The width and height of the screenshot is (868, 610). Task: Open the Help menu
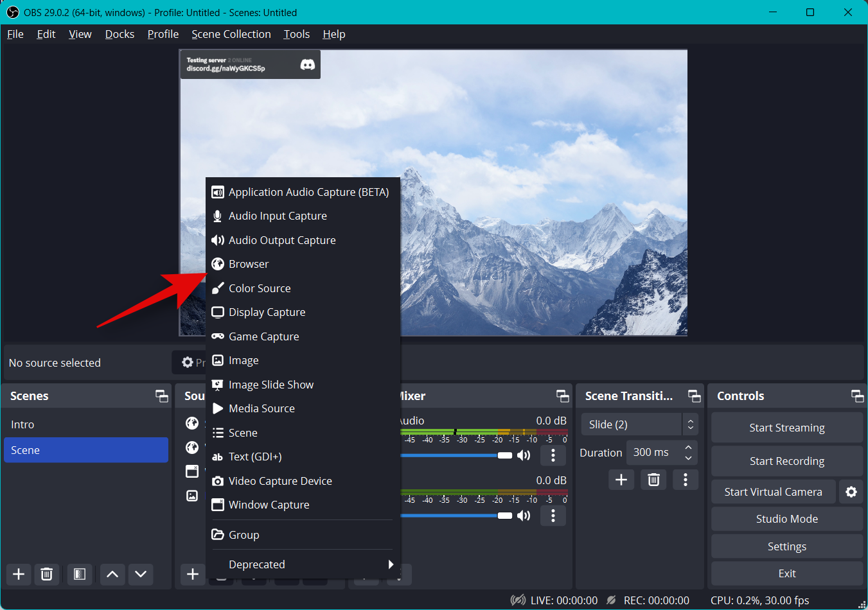334,34
